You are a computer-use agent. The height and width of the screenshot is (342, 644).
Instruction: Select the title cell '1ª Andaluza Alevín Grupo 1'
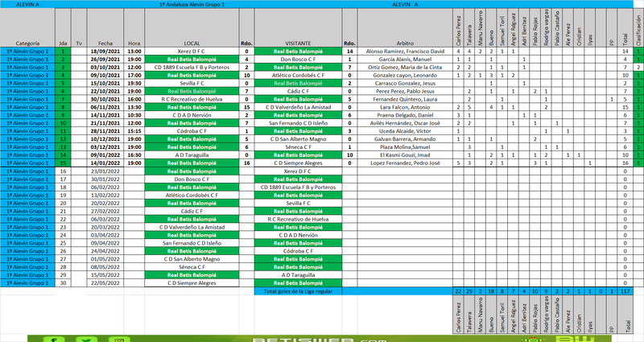pyautogui.click(x=192, y=5)
